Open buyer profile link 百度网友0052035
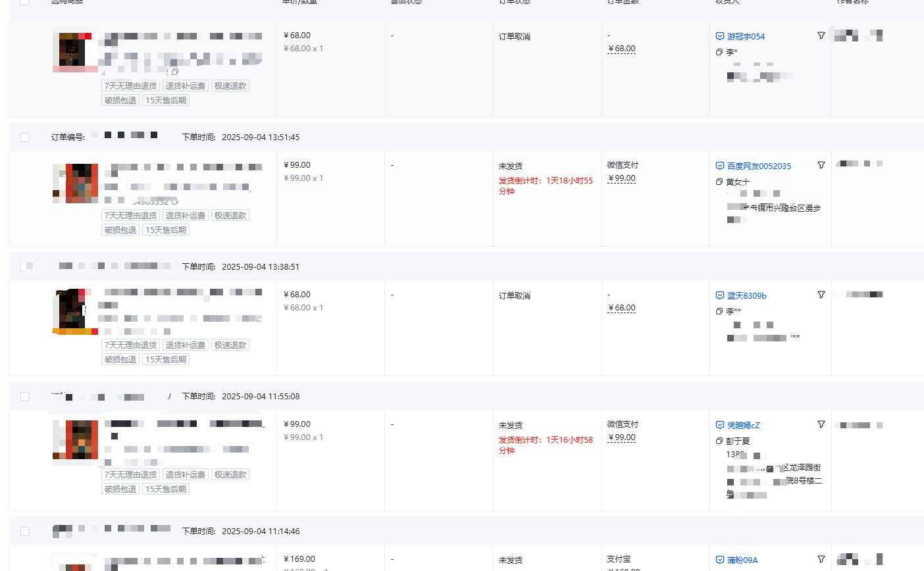 pyautogui.click(x=758, y=166)
